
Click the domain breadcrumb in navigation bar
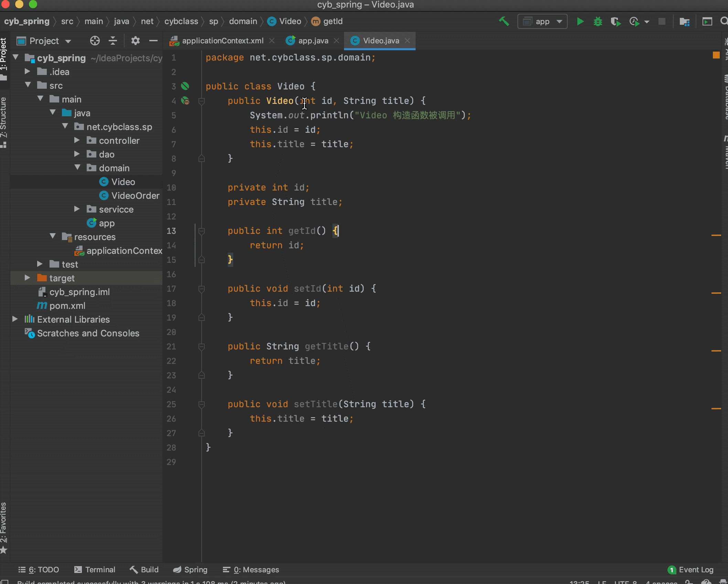(243, 21)
